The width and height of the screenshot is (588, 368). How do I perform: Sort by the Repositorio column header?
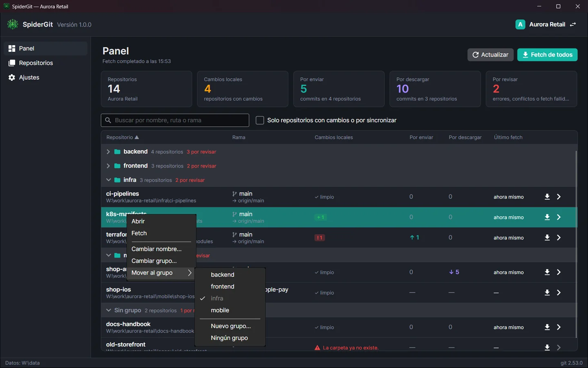click(122, 137)
